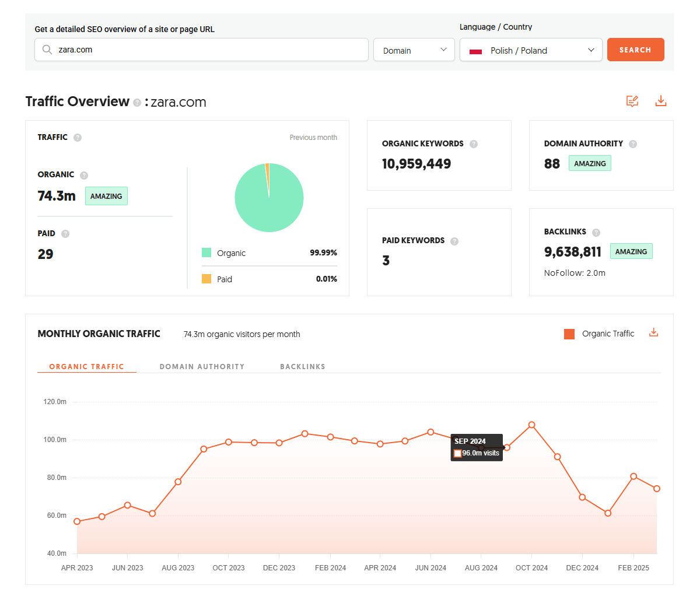Click the NoFollow: 2.0m text
This screenshot has height=589, width=700.
575,273
